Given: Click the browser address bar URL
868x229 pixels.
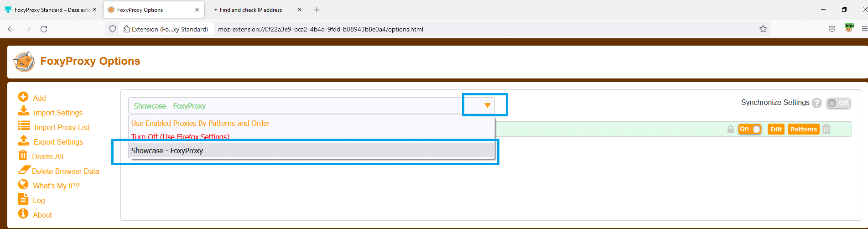Looking at the screenshot, I should coord(320,29).
